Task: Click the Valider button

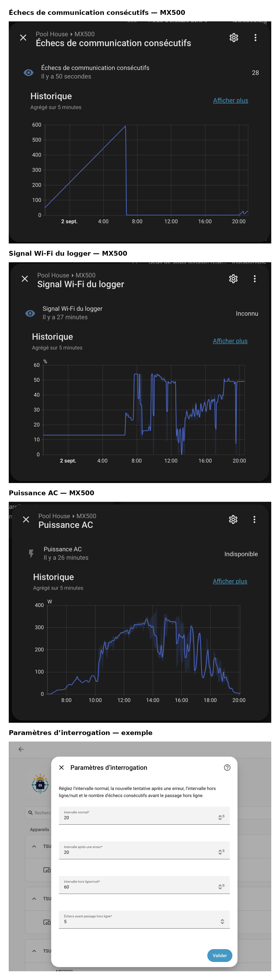Action: [x=219, y=956]
